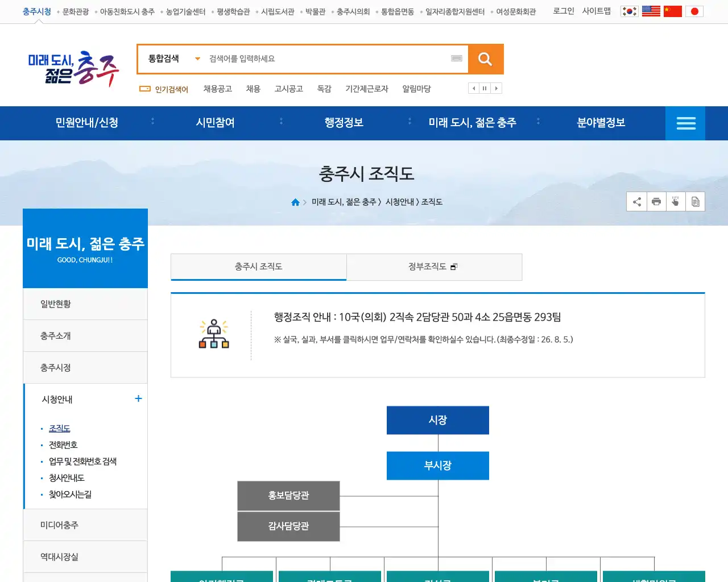The height and width of the screenshot is (582, 728).
Task: Open the 정부조직도 tab
Action: pos(435,267)
